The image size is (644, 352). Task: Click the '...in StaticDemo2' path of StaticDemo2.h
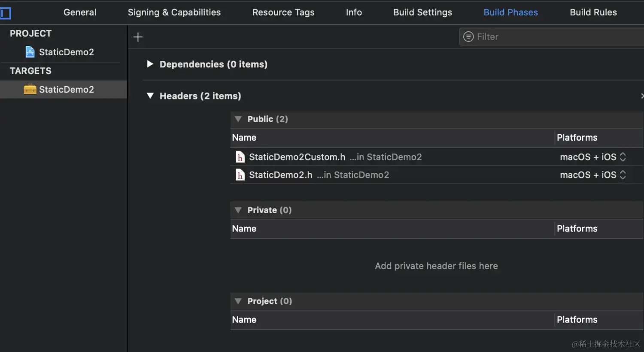[353, 175]
